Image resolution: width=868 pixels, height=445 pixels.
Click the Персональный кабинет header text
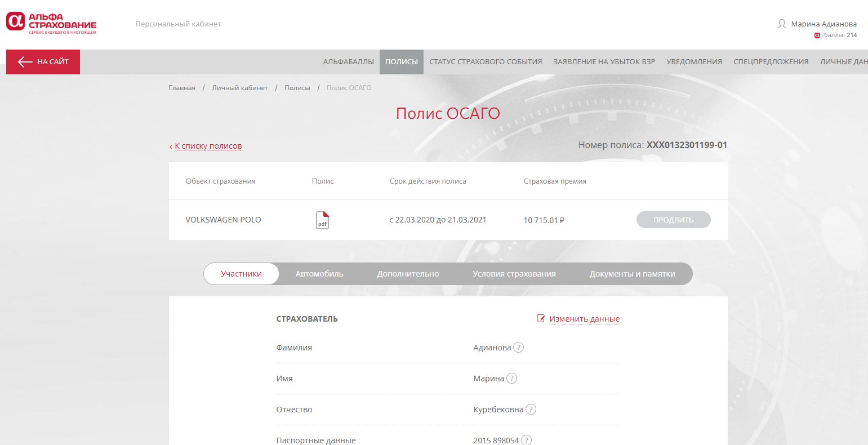tap(178, 24)
